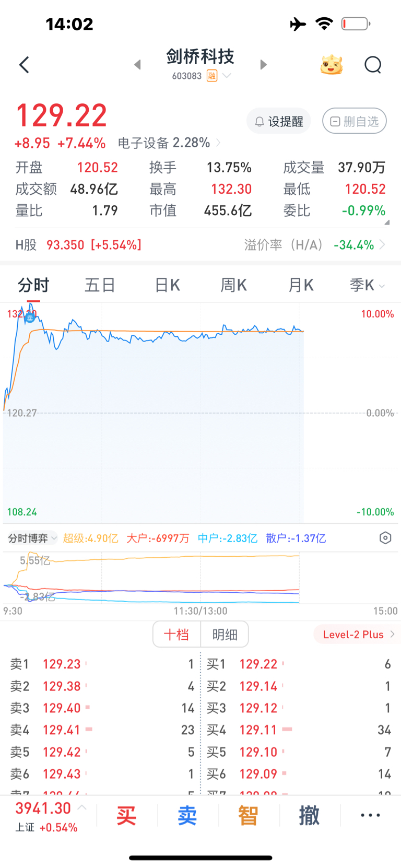Screen dimensions: 401x868
Task: Toggle 删自选 to remove from watchlist
Action: click(355, 122)
